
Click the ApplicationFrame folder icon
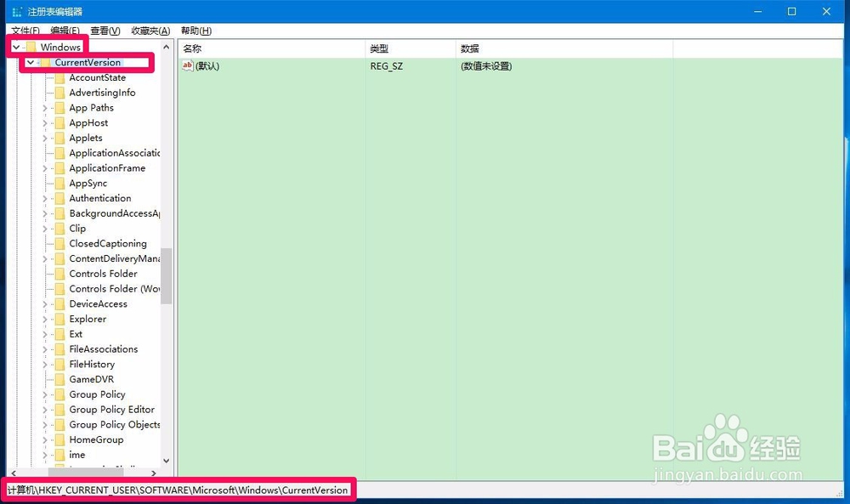click(59, 168)
